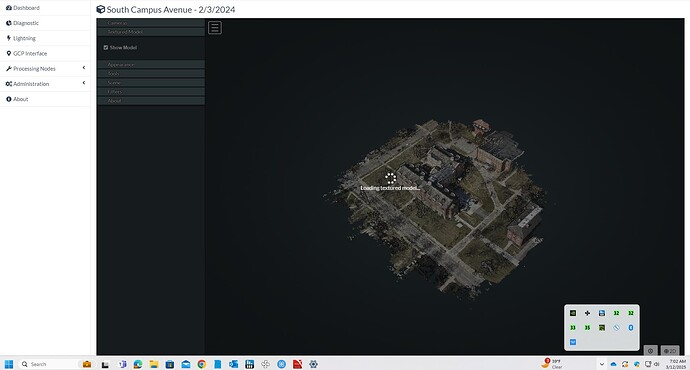Screen dimensions: 690x370
Task: Open the weather widget showing Clear
Action: tap(552, 364)
